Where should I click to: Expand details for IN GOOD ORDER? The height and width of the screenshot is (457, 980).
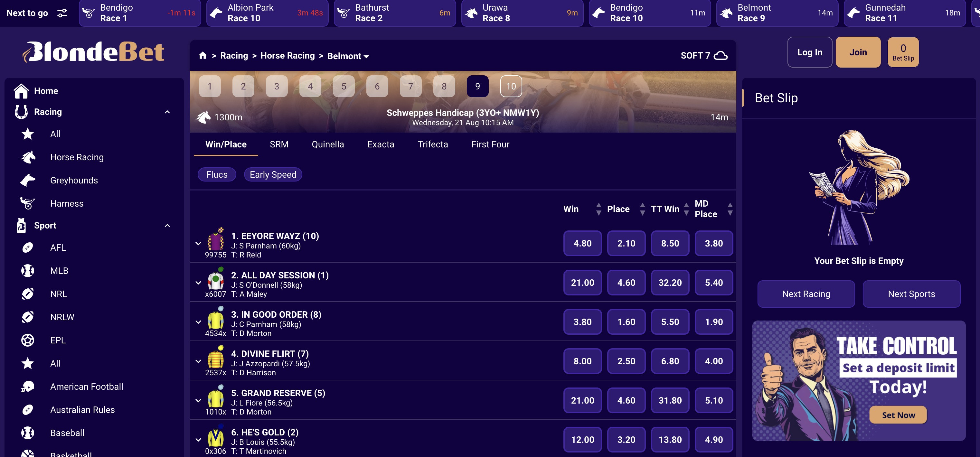[198, 322]
